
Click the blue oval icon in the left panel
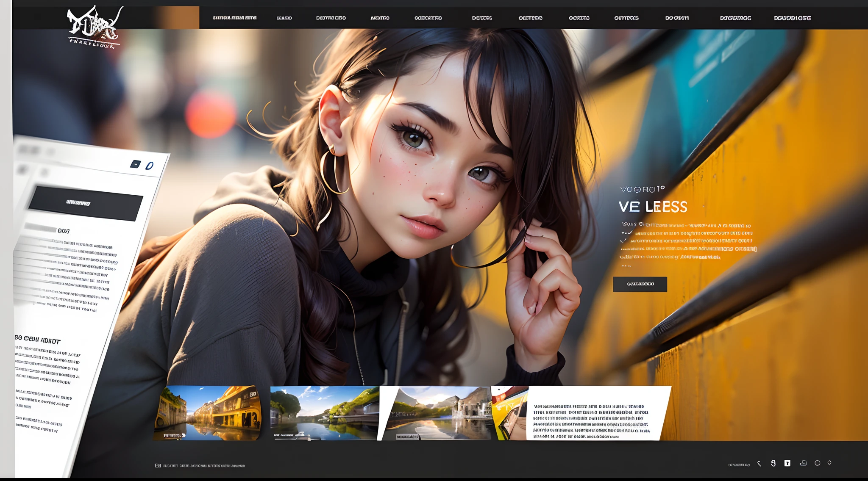[x=149, y=166]
